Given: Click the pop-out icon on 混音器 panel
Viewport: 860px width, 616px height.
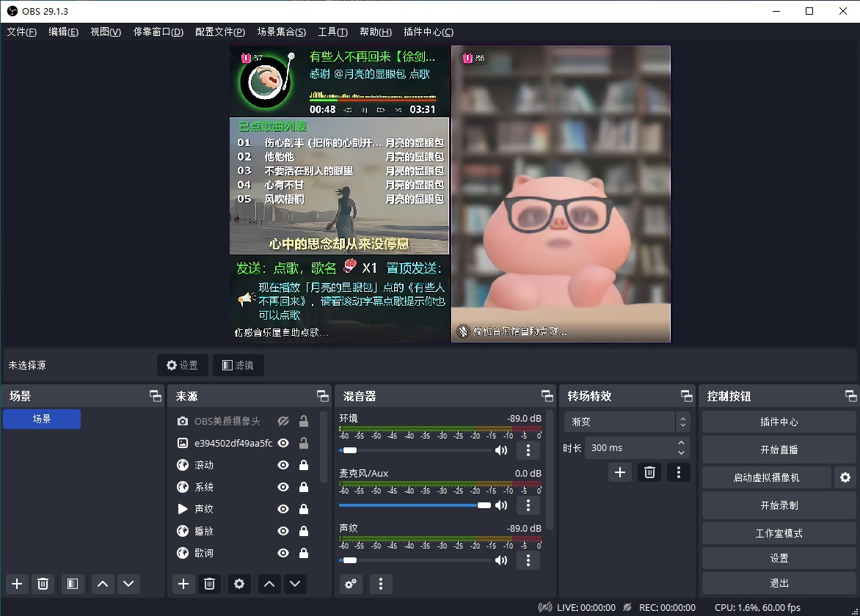Looking at the screenshot, I should pyautogui.click(x=547, y=395).
